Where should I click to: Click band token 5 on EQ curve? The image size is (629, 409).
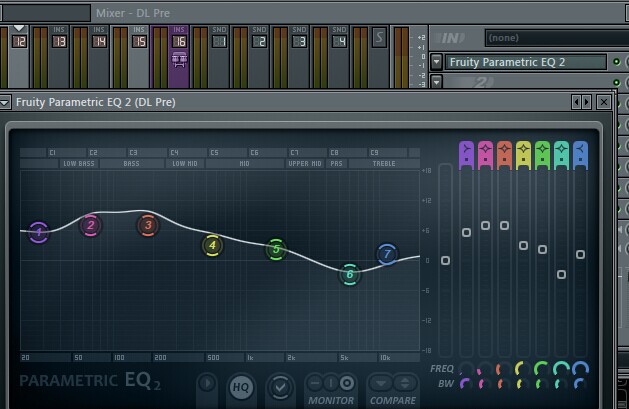click(x=276, y=249)
